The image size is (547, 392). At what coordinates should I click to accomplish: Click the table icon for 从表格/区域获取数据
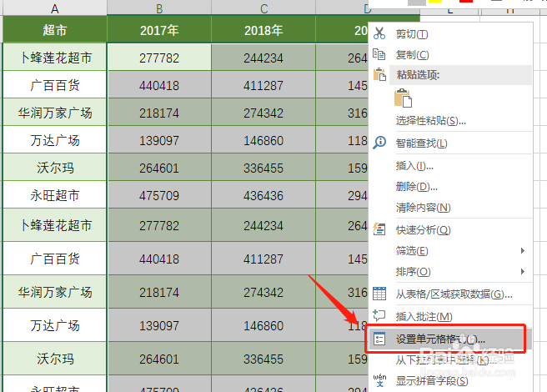(x=379, y=294)
